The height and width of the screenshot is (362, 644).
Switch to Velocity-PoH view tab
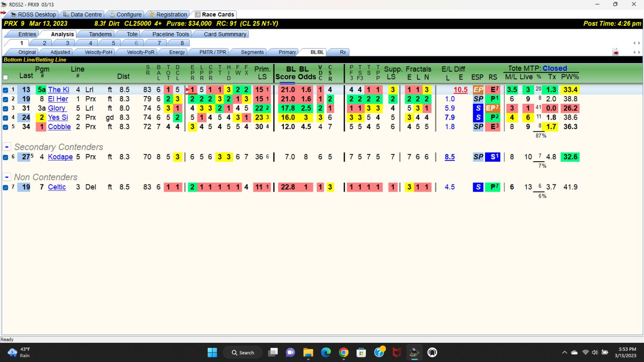[98, 52]
